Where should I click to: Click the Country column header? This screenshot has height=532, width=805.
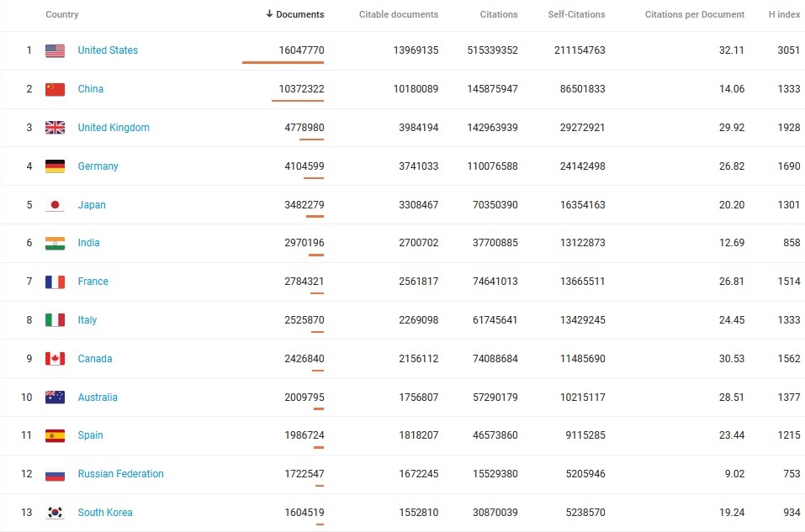(62, 14)
